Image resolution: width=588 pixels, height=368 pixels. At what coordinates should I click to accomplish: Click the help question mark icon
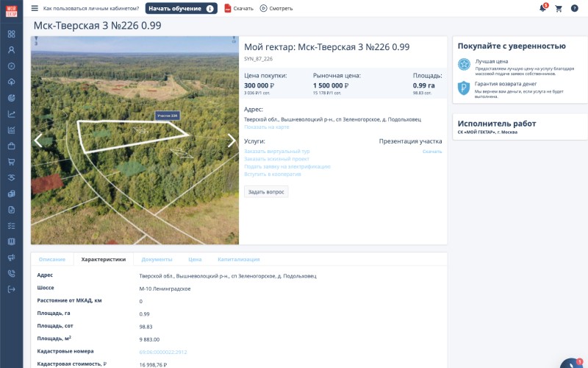pyautogui.click(x=575, y=8)
